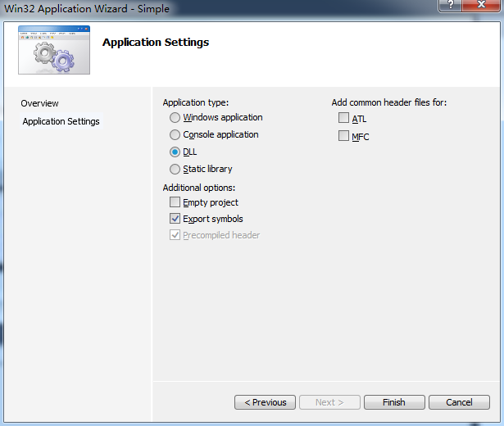
Task: Close the wizard with the X button
Action: point(481,5)
